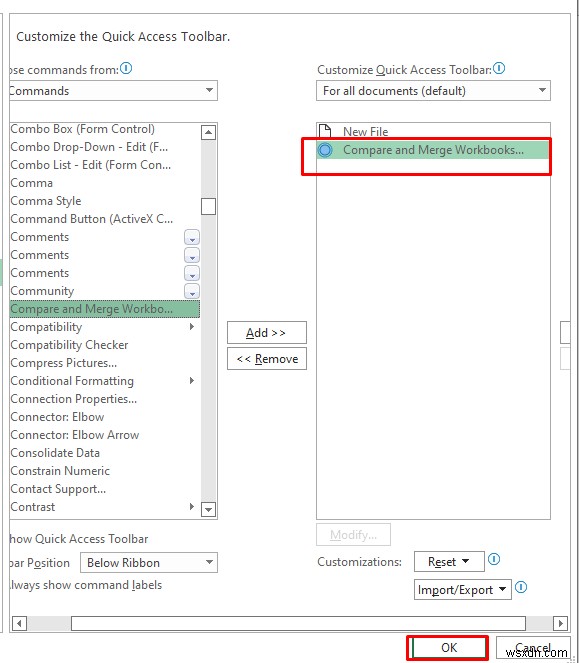Click the New File document icon
Image resolution: width=579 pixels, height=663 pixels.
tap(325, 131)
